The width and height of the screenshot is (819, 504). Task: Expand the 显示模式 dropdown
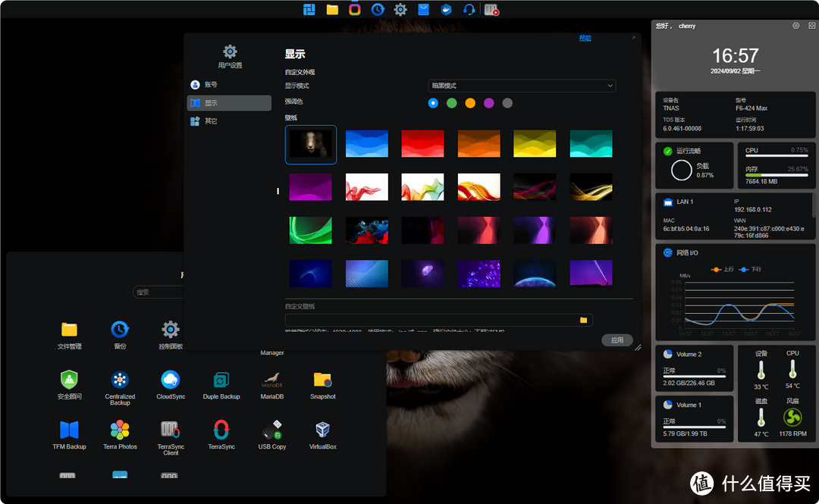[522, 86]
